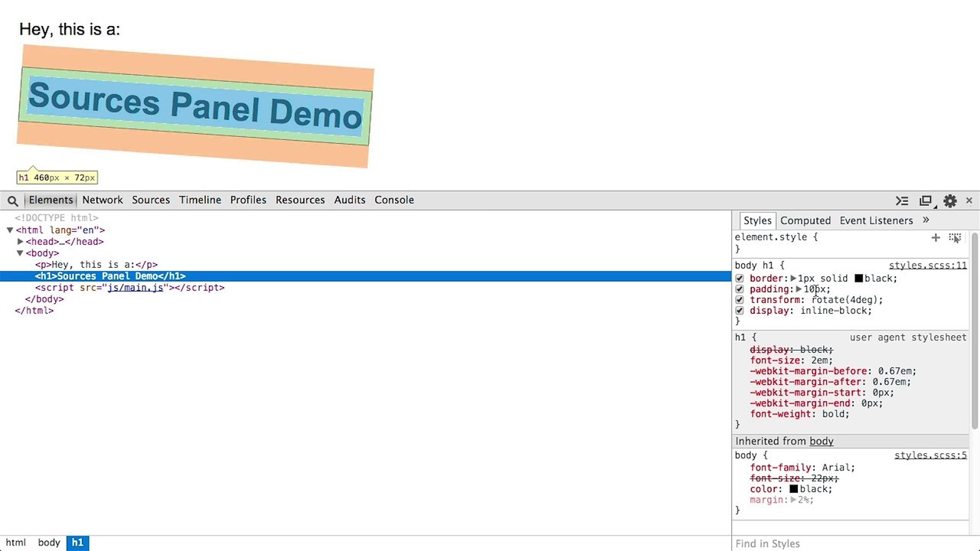Viewport: 980px width, 551px height.
Task: Click the rotate(4deg) transform value
Action: tap(846, 300)
